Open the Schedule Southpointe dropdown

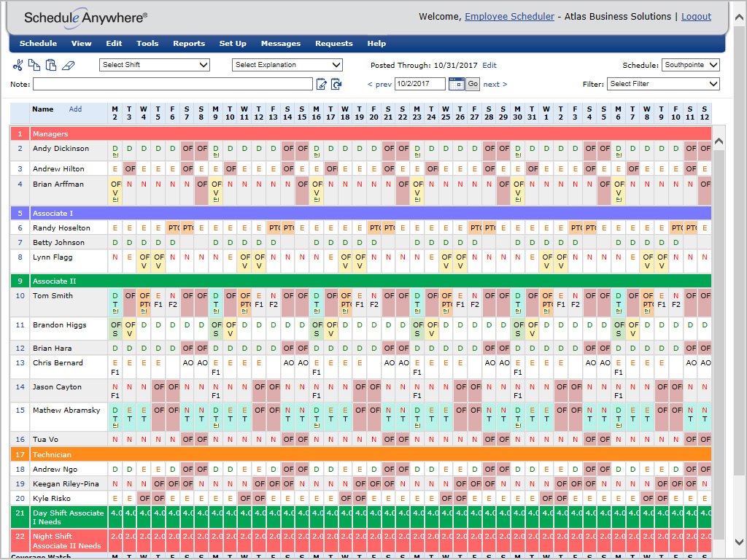pyautogui.click(x=691, y=65)
